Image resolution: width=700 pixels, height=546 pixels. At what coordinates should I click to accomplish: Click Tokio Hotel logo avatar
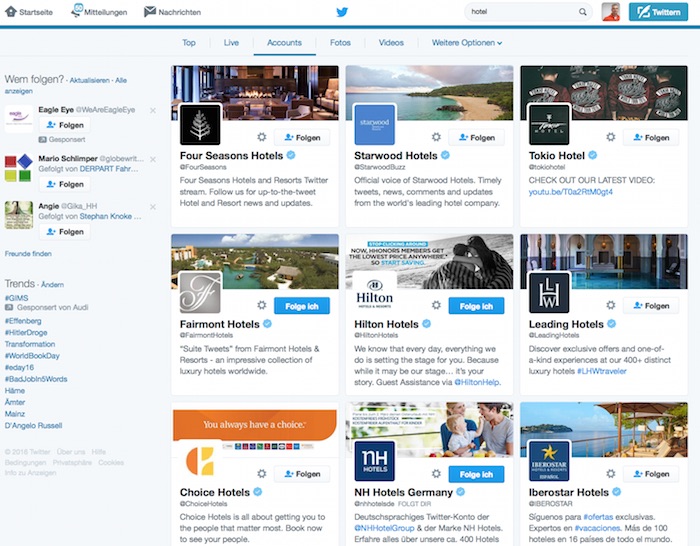pyautogui.click(x=549, y=125)
